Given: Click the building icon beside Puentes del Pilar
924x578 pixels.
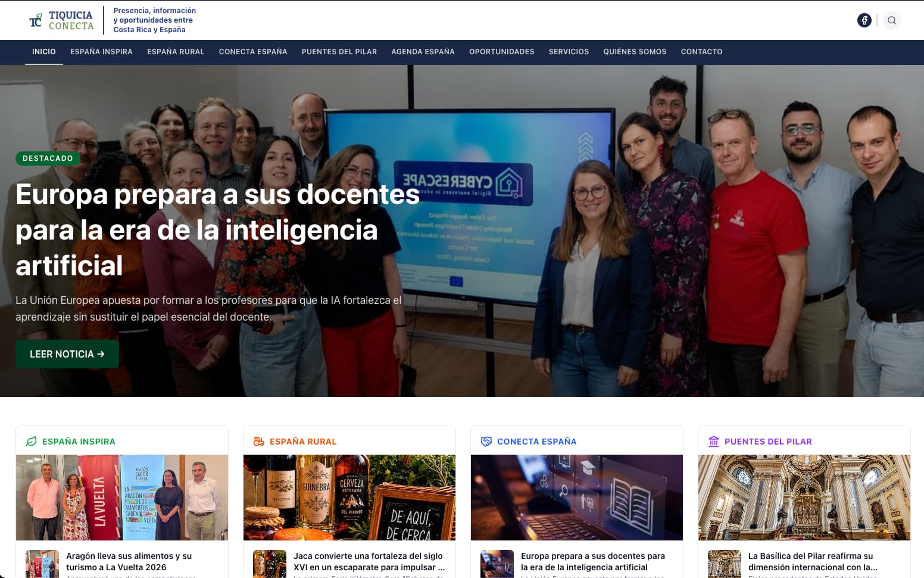Looking at the screenshot, I should click(714, 442).
